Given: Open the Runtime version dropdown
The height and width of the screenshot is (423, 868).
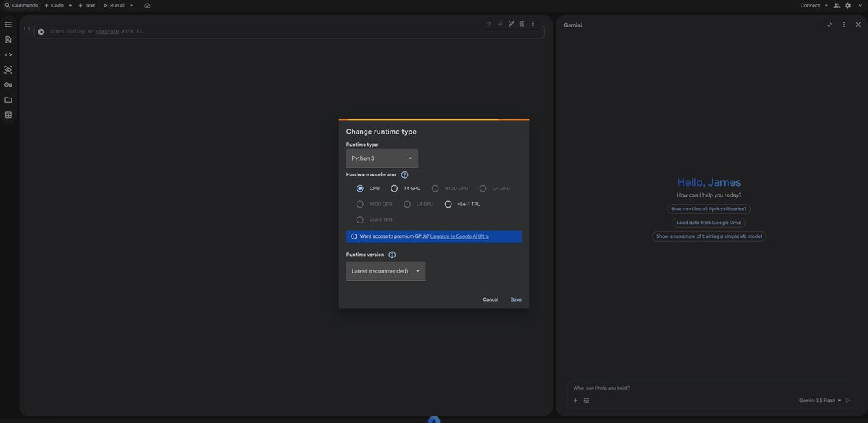Looking at the screenshot, I should tap(386, 271).
